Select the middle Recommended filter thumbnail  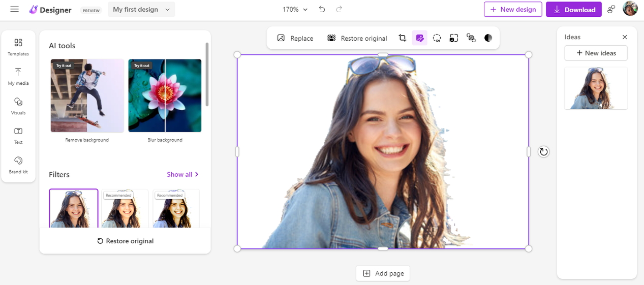(125, 208)
